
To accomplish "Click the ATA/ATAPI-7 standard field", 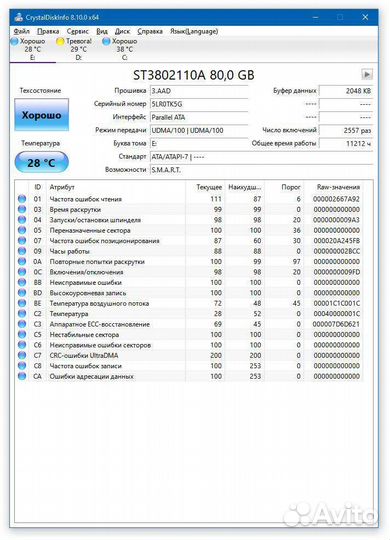I will coord(261,157).
